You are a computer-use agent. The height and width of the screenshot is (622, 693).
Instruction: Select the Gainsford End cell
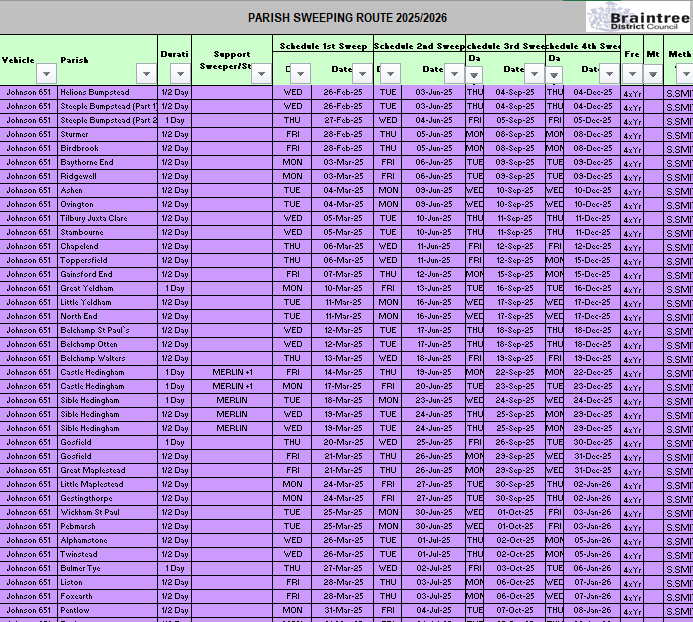[107, 274]
